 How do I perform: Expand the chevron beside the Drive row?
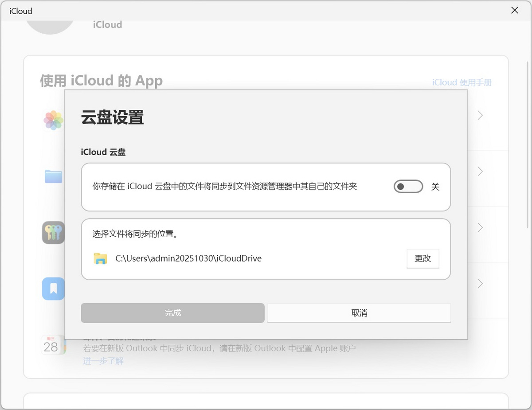tap(480, 172)
